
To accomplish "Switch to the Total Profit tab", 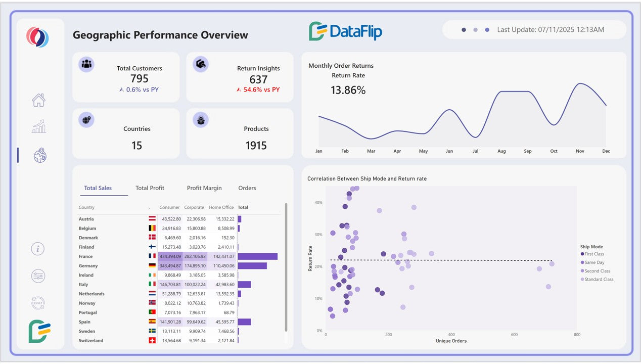I will [150, 188].
